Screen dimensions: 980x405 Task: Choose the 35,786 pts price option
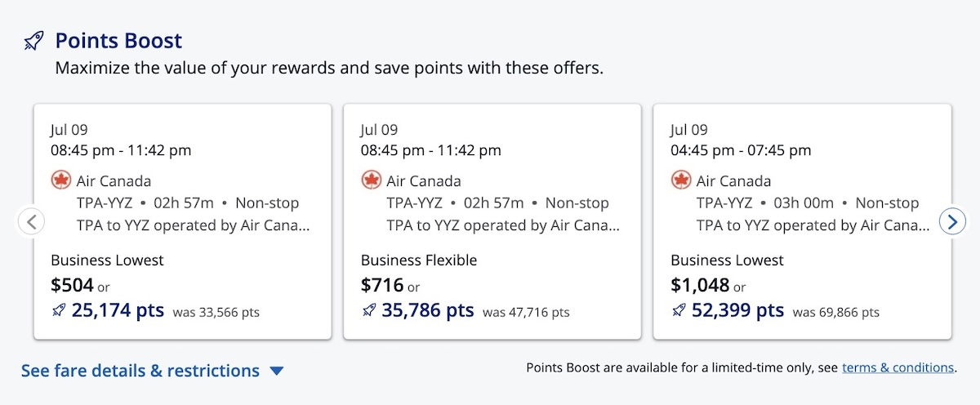(x=427, y=310)
